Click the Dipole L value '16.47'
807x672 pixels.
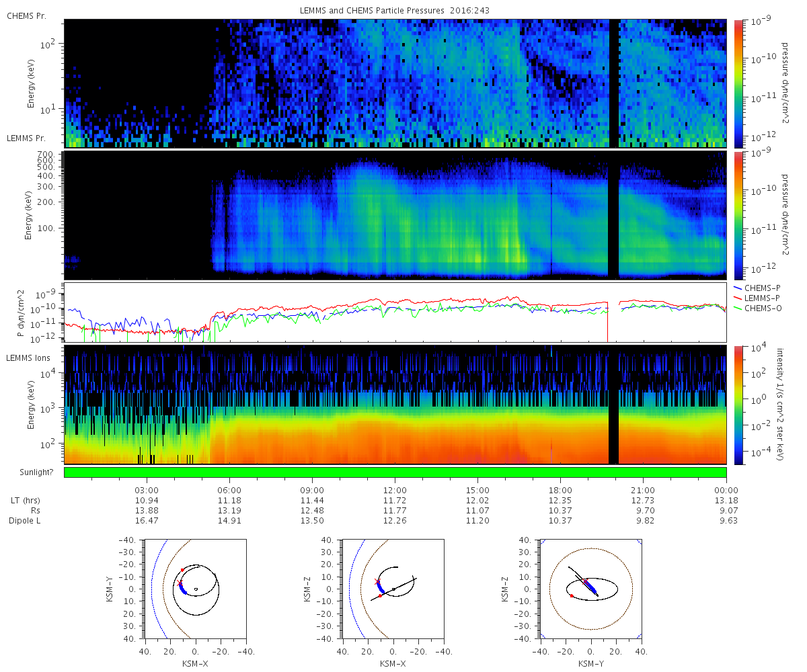click(147, 521)
